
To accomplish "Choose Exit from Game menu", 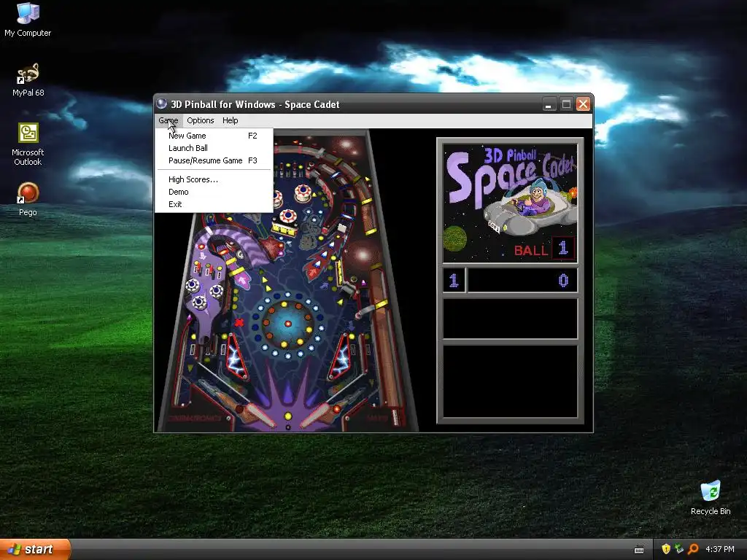I will coord(214,204).
